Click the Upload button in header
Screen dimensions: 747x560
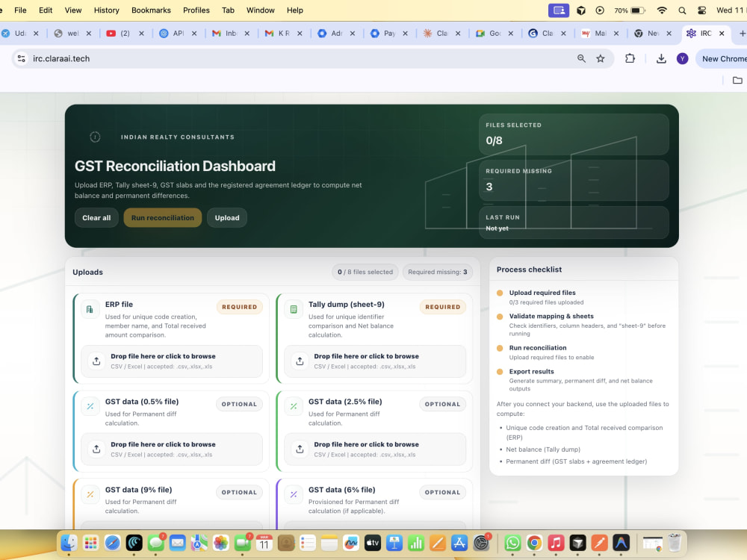coord(227,217)
